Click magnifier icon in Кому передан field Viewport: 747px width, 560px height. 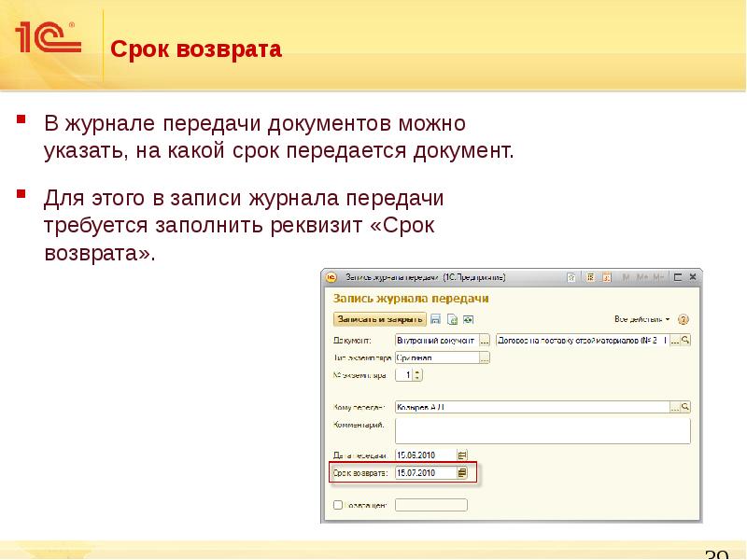pyautogui.click(x=685, y=407)
